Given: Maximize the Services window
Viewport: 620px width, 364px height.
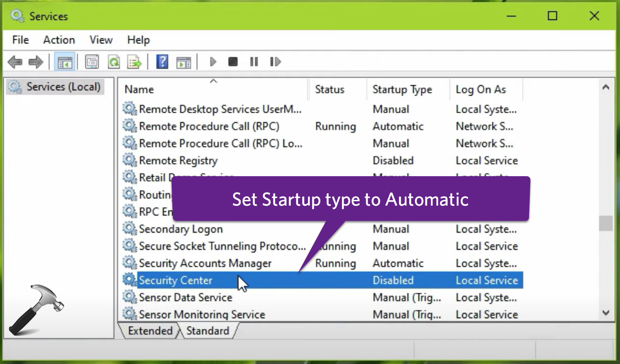Looking at the screenshot, I should click(x=552, y=16).
